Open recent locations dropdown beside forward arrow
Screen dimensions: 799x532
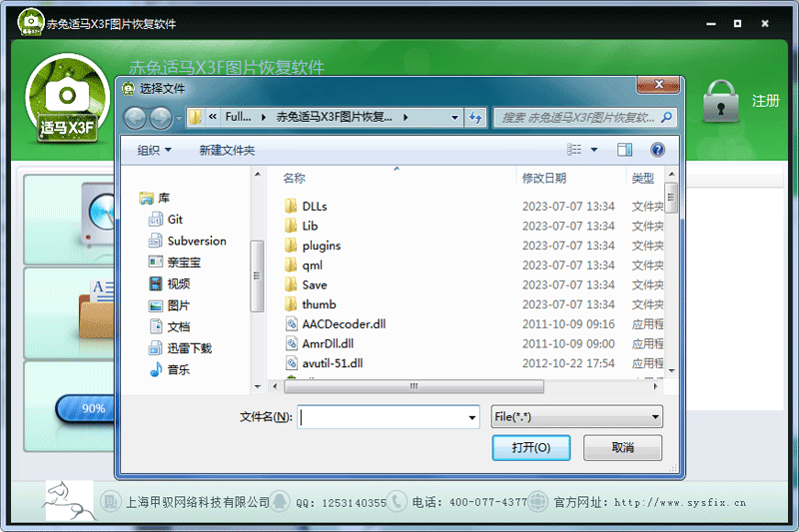(x=179, y=118)
